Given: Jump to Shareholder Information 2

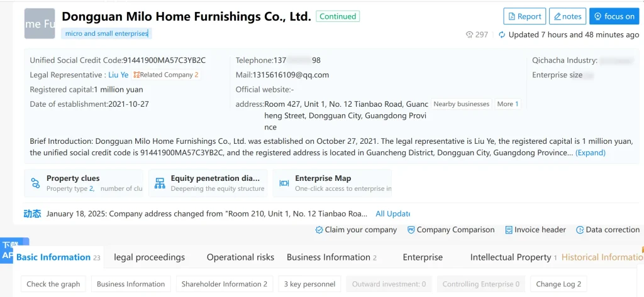Looking at the screenshot, I should tap(225, 284).
